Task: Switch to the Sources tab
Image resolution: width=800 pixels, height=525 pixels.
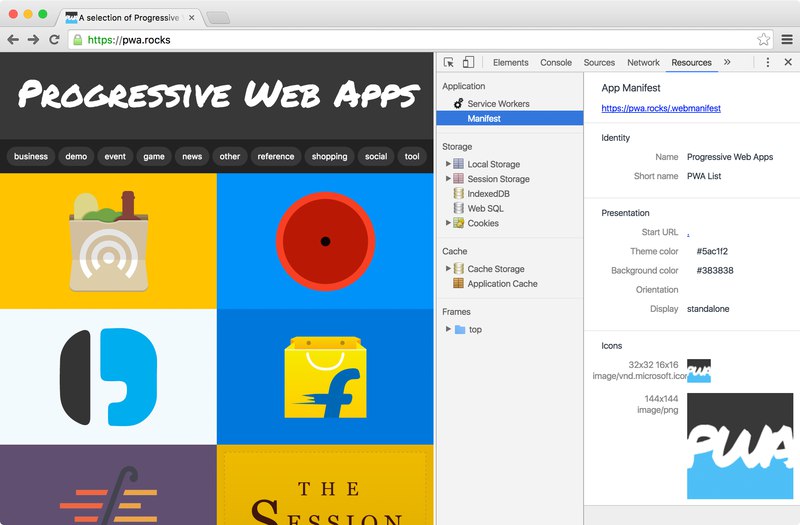Action: 599,62
